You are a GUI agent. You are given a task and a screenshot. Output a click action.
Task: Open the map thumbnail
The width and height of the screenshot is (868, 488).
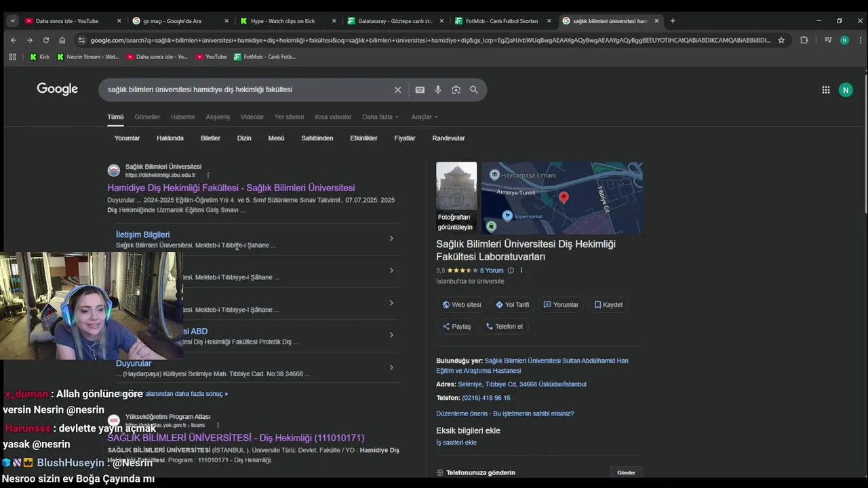(562, 198)
